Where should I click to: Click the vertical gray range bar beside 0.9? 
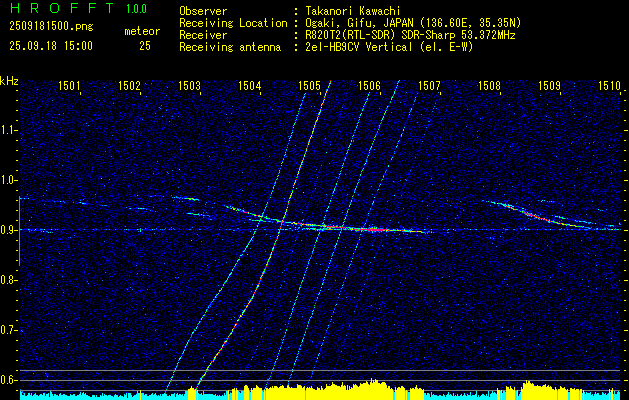pyautogui.click(x=20, y=231)
